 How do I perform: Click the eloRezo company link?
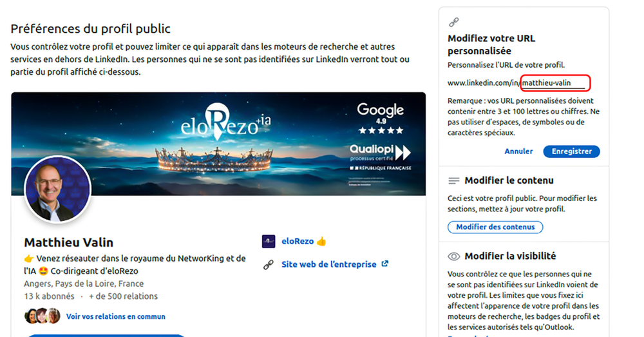[x=298, y=241]
